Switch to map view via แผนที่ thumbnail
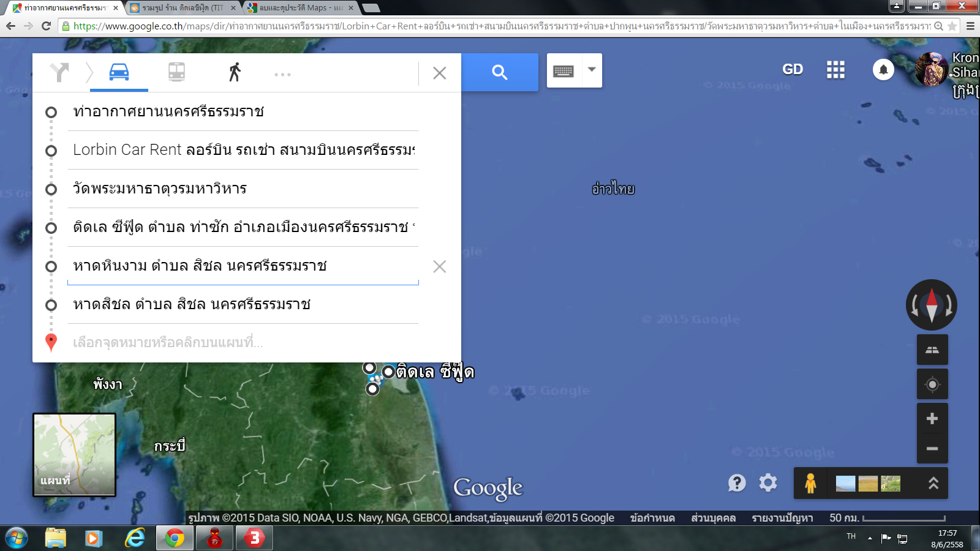This screenshot has width=980, height=551. tap(74, 454)
